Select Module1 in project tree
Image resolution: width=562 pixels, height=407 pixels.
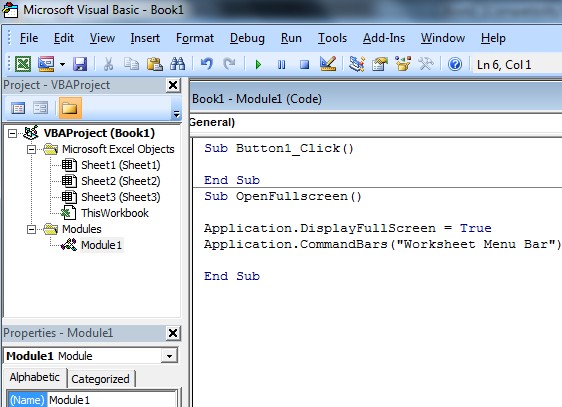pos(102,245)
